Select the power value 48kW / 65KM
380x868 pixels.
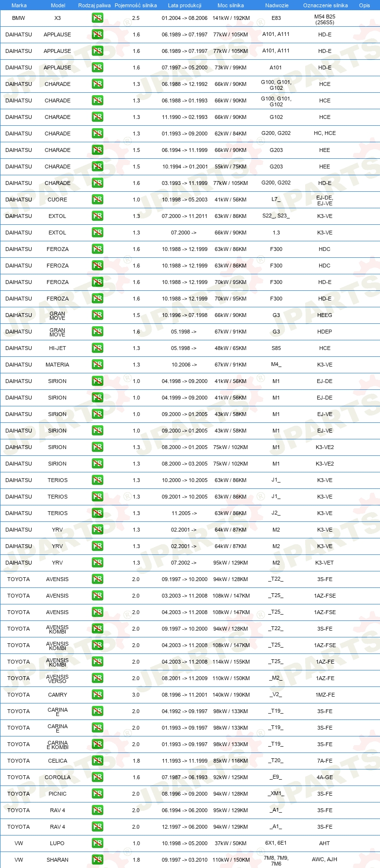point(231,348)
